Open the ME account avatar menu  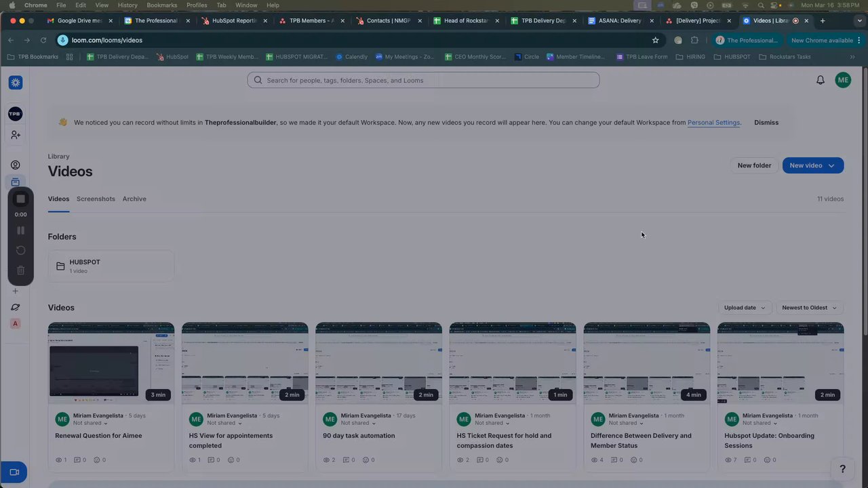point(843,80)
